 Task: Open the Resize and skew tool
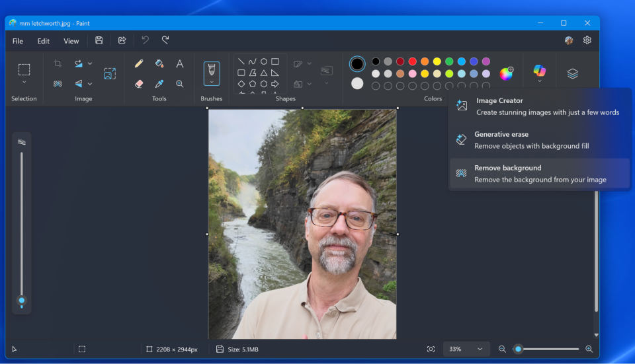click(110, 73)
